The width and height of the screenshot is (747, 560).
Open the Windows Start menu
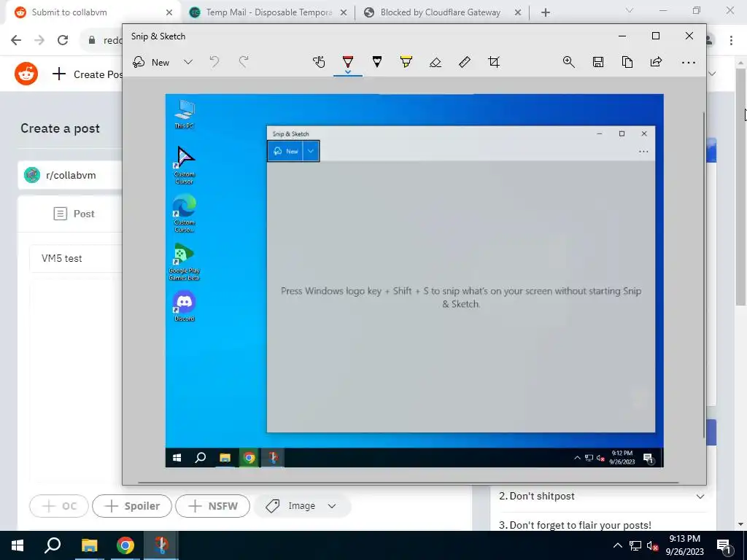point(18,545)
